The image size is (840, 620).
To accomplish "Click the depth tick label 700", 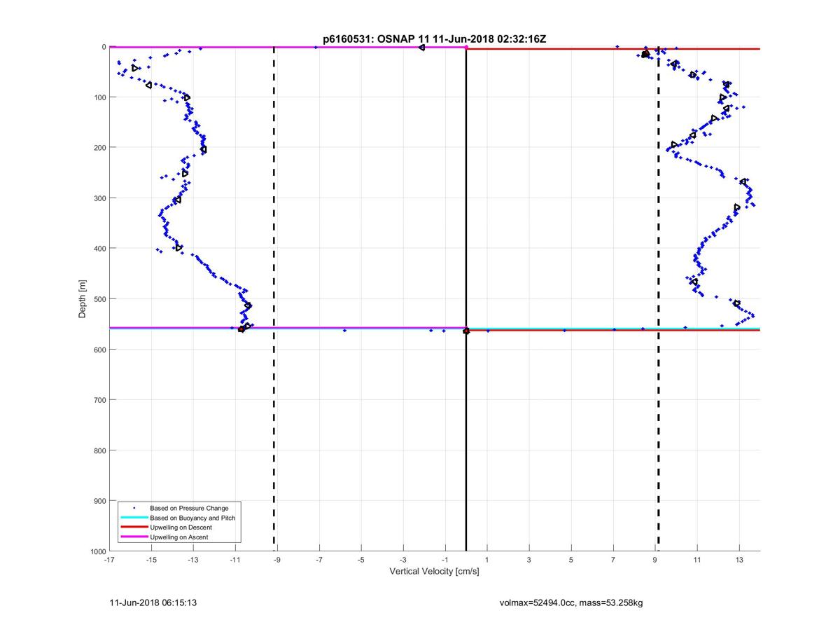I will (x=100, y=399).
